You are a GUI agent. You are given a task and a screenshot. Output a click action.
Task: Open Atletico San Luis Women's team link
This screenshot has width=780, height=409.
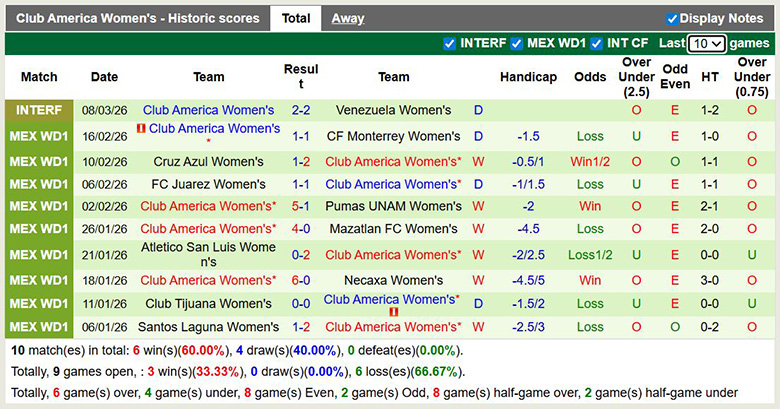[209, 254]
